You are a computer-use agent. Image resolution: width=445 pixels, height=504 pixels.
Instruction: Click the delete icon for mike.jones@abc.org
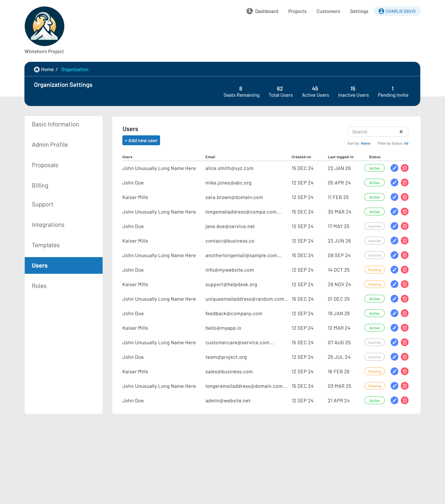click(405, 182)
